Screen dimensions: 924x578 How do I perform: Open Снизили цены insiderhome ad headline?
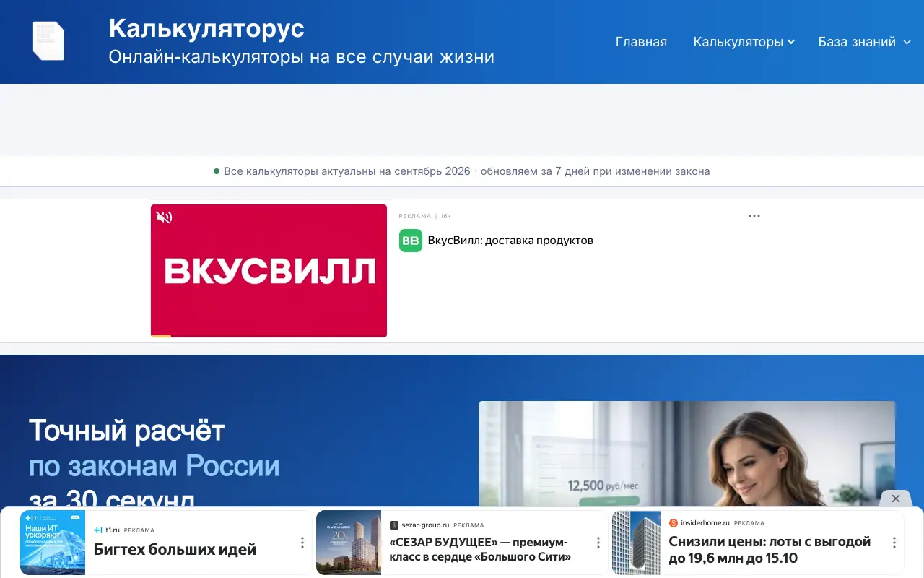(x=770, y=550)
